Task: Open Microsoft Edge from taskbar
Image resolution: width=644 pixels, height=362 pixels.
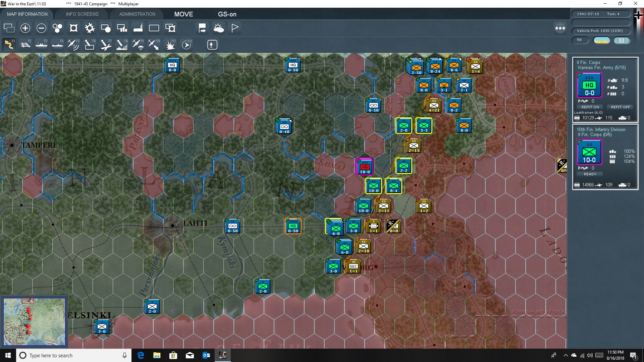Action: [141, 355]
